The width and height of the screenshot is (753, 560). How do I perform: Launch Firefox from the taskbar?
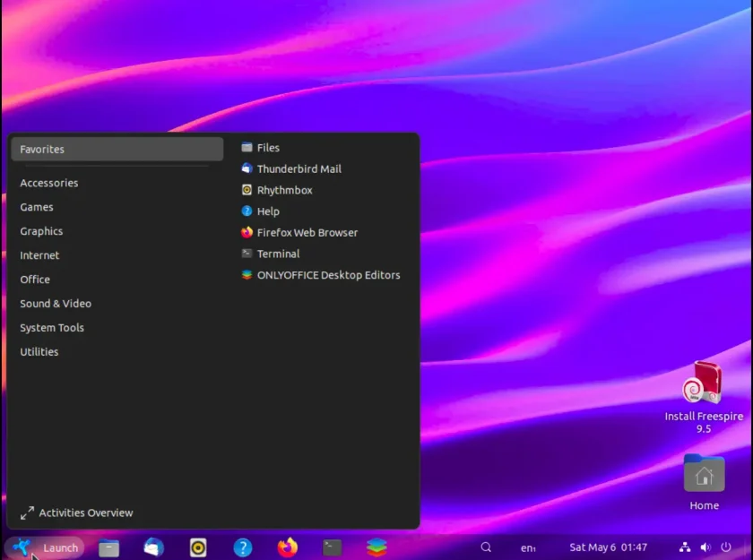[287, 547]
